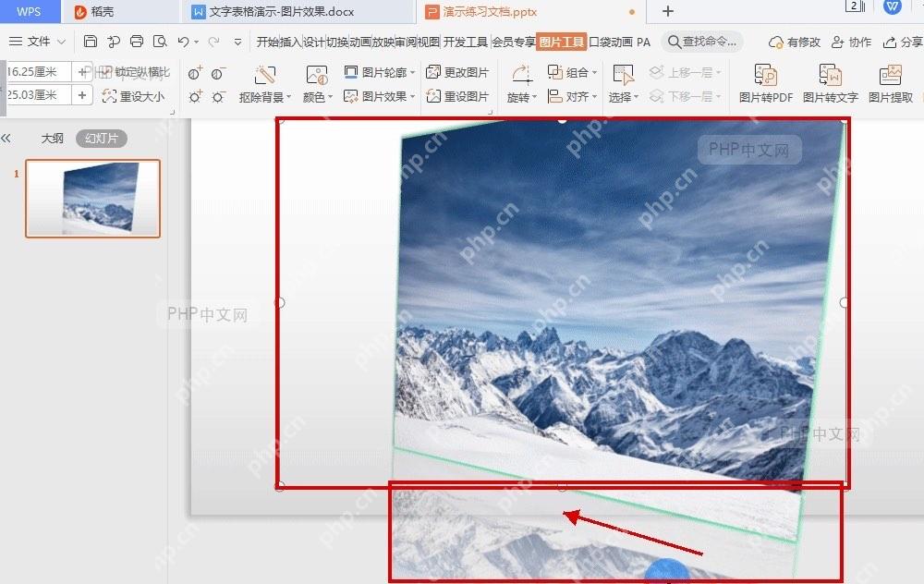Viewport: 924px width, 584px height.
Task: Click the Undo arrow icon
Action: tap(183, 42)
